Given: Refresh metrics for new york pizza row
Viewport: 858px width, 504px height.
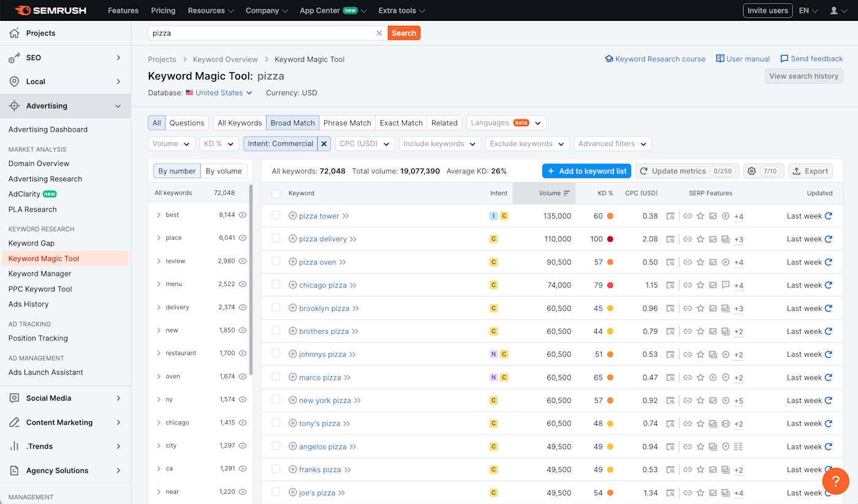Looking at the screenshot, I should click(x=829, y=401).
